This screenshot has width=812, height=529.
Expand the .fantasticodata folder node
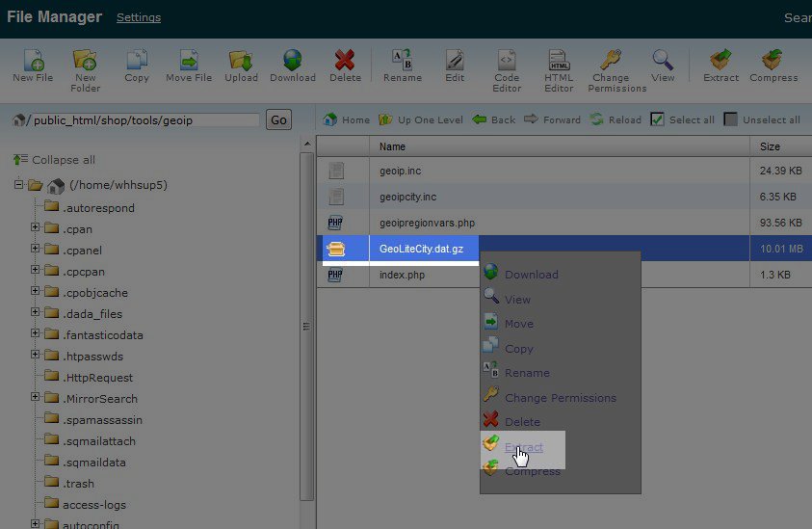(x=36, y=333)
